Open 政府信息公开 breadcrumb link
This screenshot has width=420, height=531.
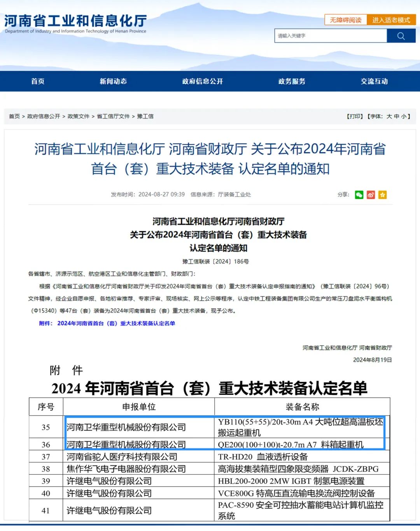pos(44,116)
